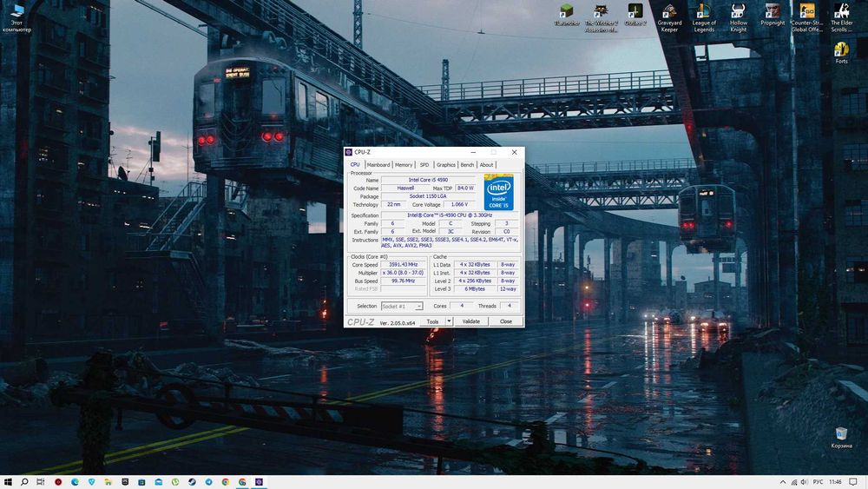Click the 22 nm technology value
The height and width of the screenshot is (489, 868).
[393, 204]
